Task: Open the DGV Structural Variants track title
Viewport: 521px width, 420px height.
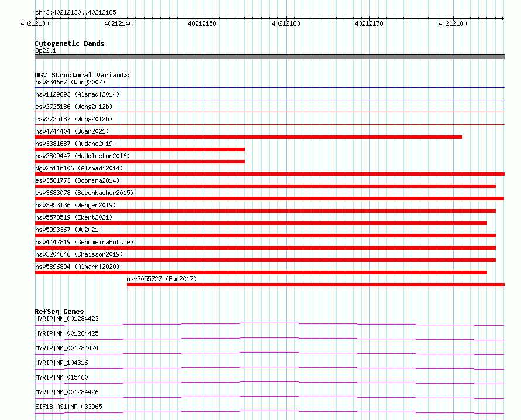Action: click(x=82, y=75)
